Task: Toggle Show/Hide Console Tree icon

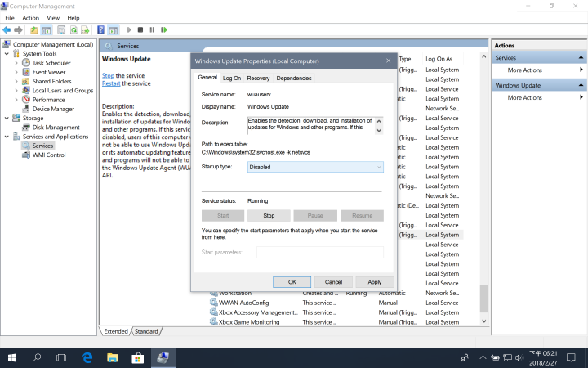Action: tap(47, 29)
